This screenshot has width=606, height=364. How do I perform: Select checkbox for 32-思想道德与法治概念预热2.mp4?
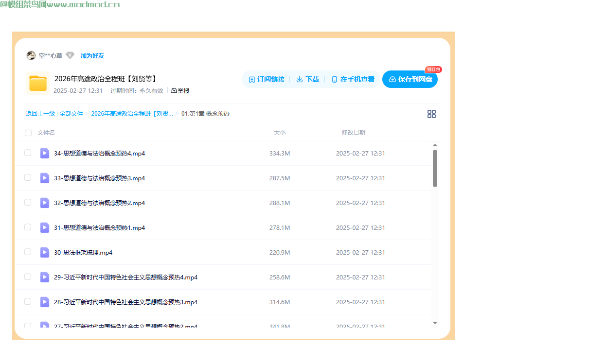click(28, 202)
